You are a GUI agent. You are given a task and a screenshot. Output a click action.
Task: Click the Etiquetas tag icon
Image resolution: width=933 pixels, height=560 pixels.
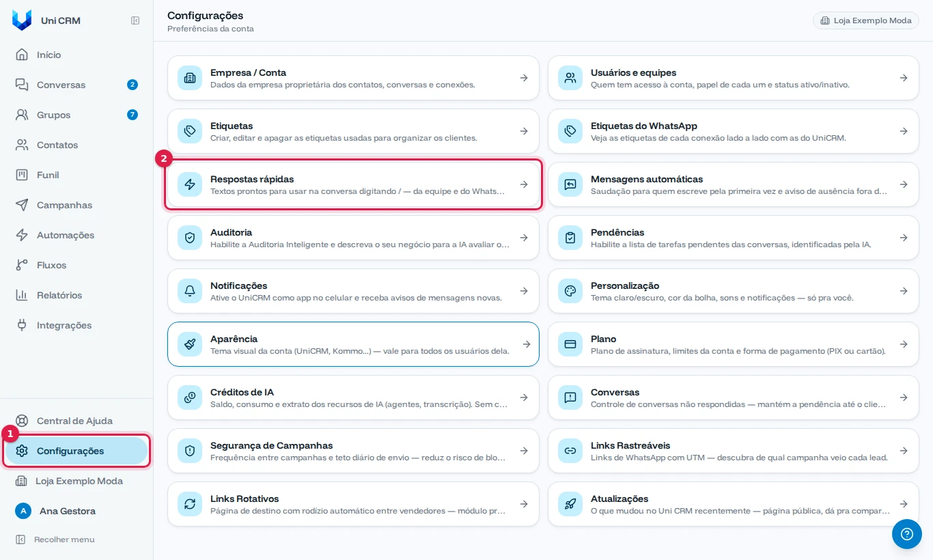point(190,131)
